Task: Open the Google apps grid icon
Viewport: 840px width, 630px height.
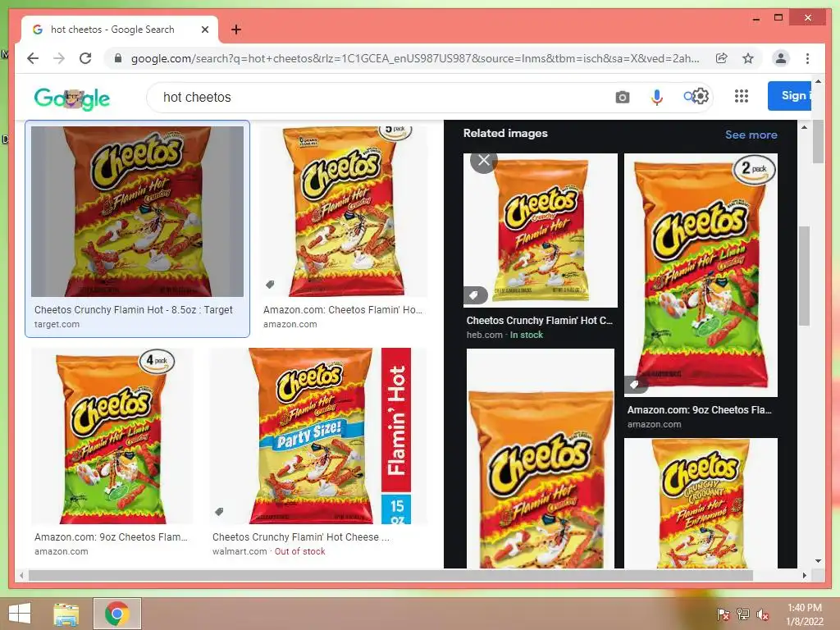Action: [742, 97]
